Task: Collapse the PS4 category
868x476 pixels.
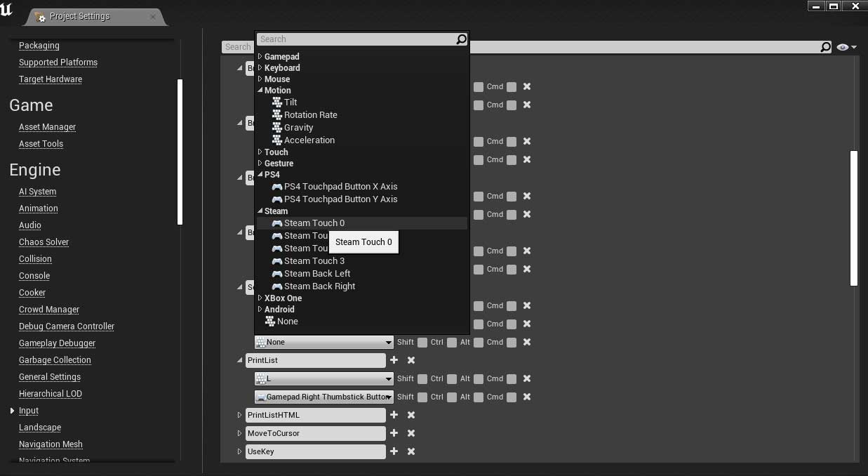Action: point(260,175)
